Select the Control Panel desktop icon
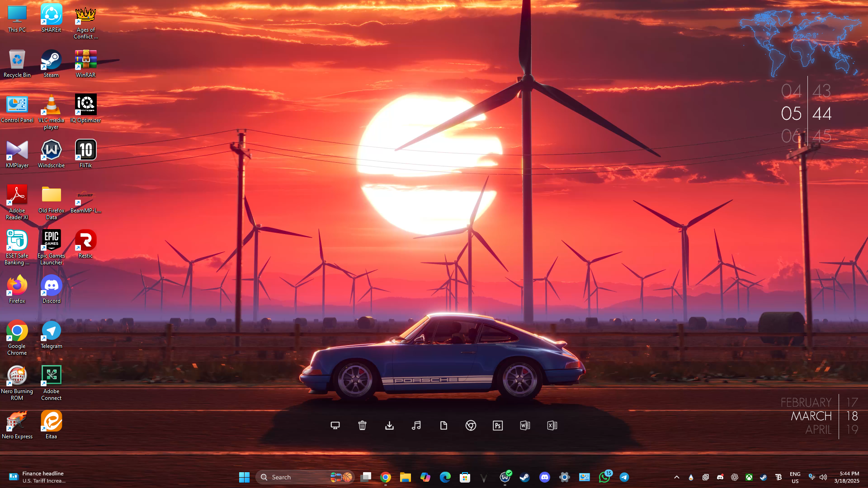The width and height of the screenshot is (868, 488). 17,109
